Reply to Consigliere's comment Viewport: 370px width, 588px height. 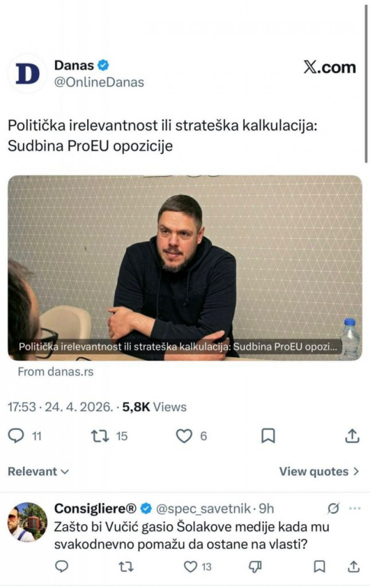[x=62, y=567]
